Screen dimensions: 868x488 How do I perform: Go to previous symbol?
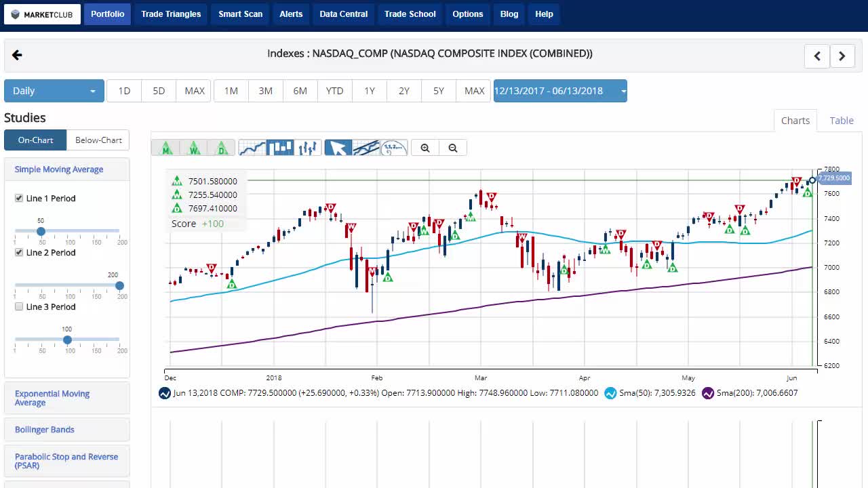coord(817,56)
